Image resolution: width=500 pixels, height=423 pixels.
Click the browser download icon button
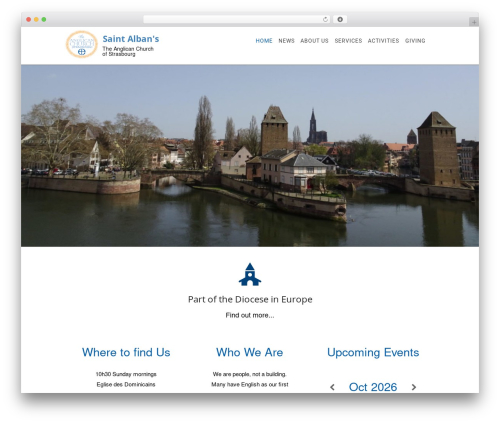coord(340,20)
